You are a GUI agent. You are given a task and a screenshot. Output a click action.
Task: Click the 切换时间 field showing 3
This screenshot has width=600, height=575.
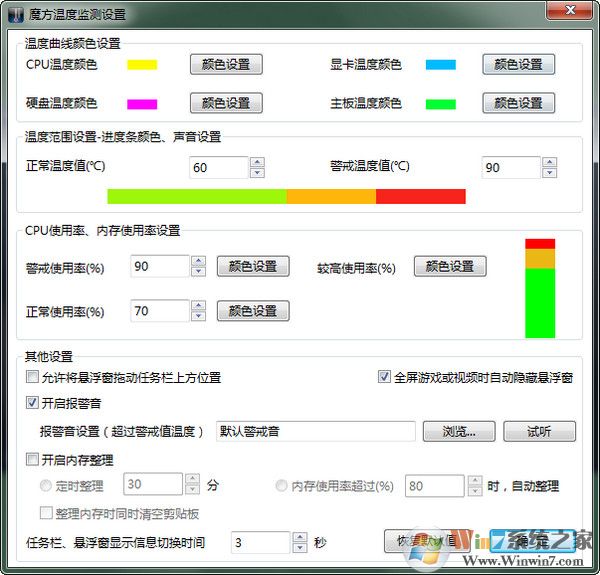pyautogui.click(x=261, y=542)
